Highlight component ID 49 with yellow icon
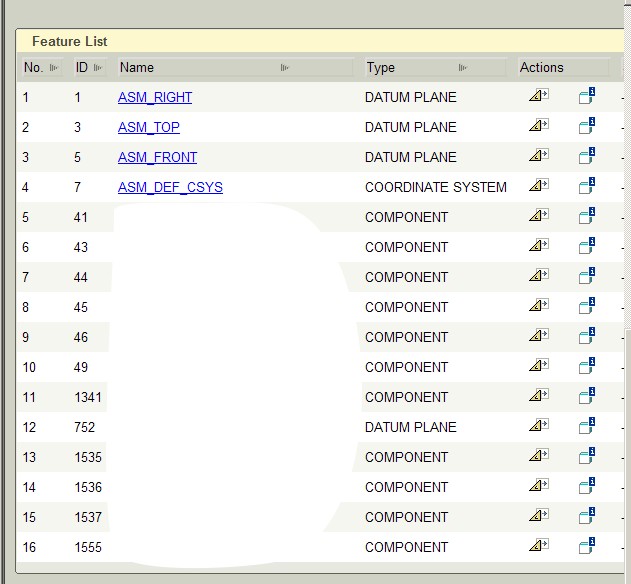 (538, 365)
